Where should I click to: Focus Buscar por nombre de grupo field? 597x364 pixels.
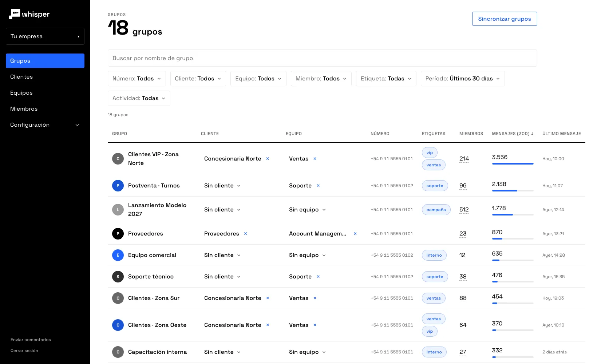tap(323, 58)
